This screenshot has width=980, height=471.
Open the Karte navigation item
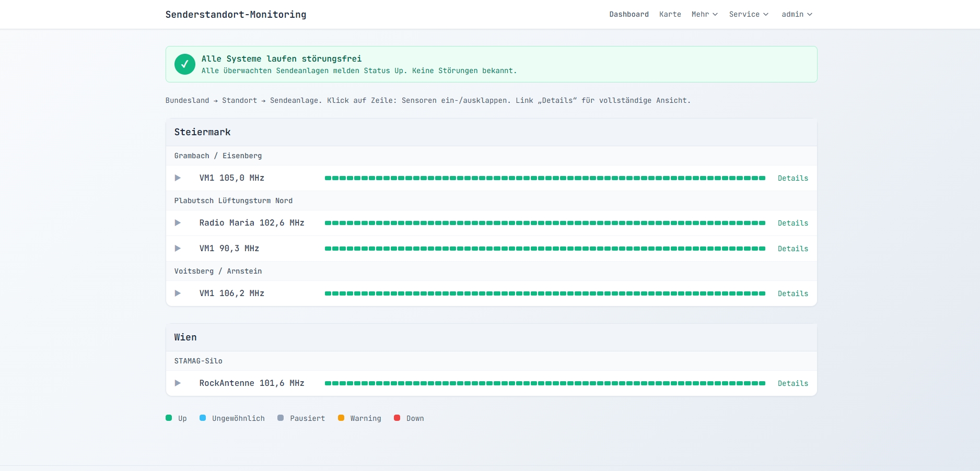[x=670, y=14]
